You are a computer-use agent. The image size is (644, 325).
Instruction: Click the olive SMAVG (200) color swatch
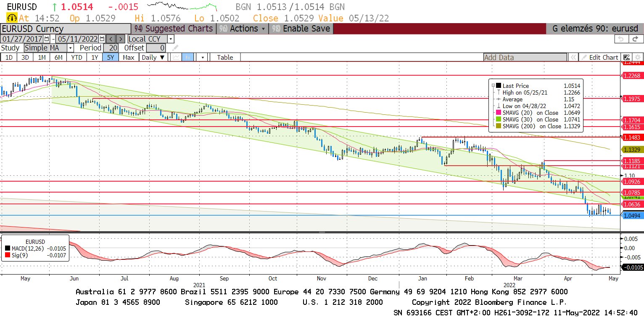point(499,126)
